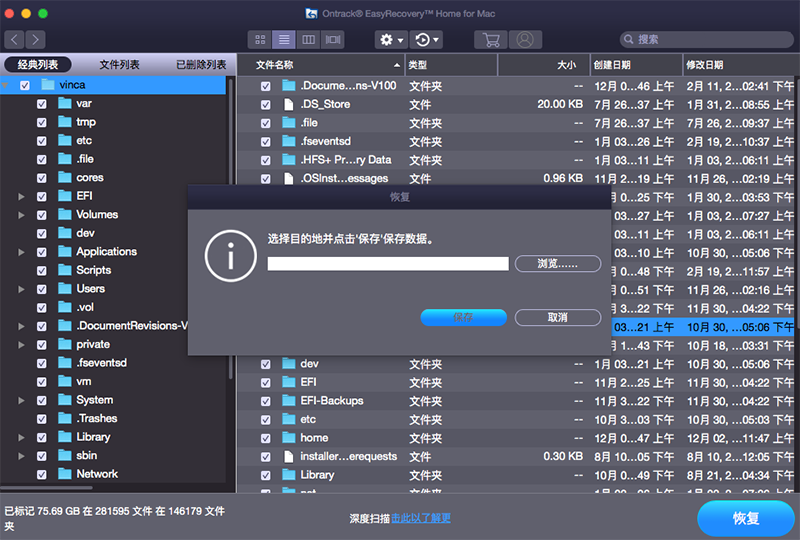Uncheck the .file checkbox in file list
Viewport: 800px width, 540px height.
(266, 123)
